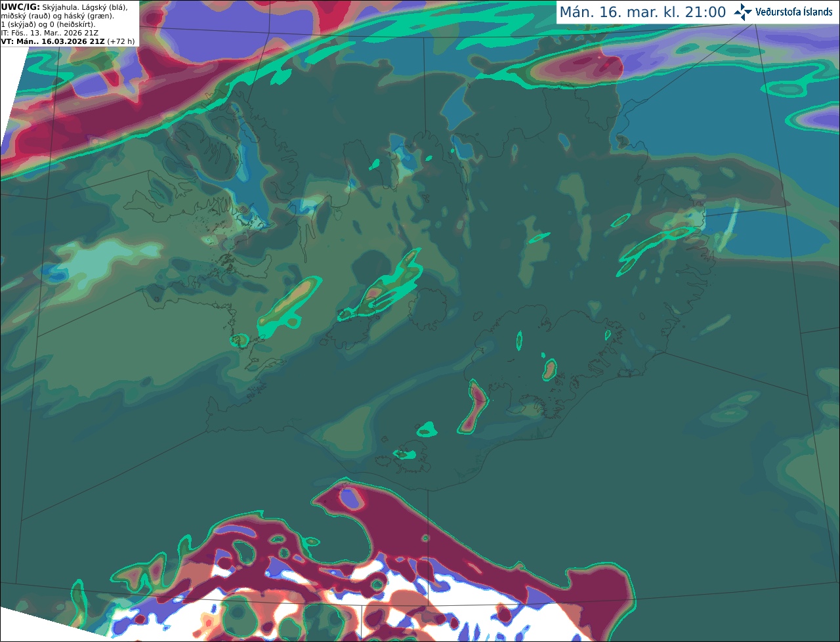Select the 'Mán. 16. mar. kl. 21:00' timestamp
The height and width of the screenshot is (642, 840).
pos(642,12)
